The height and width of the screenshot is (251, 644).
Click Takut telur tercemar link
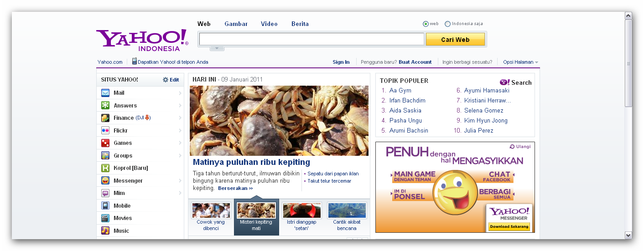point(329,181)
